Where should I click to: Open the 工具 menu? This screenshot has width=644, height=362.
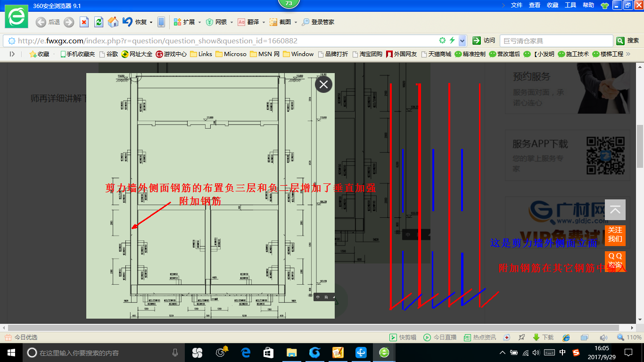tap(570, 5)
